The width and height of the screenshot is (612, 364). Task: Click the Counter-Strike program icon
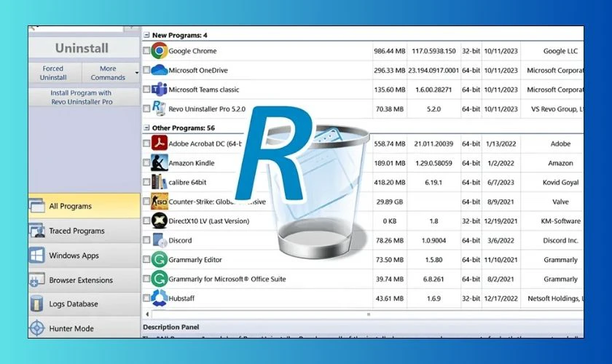point(160,202)
